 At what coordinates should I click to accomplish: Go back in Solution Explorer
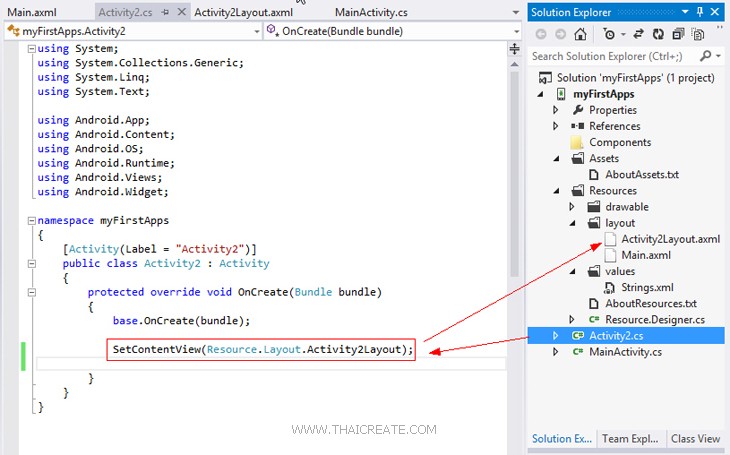tap(541, 34)
